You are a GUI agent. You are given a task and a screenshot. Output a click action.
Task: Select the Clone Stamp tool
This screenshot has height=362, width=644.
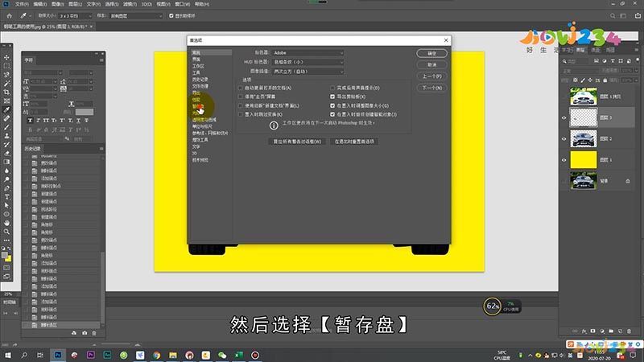click(x=6, y=136)
